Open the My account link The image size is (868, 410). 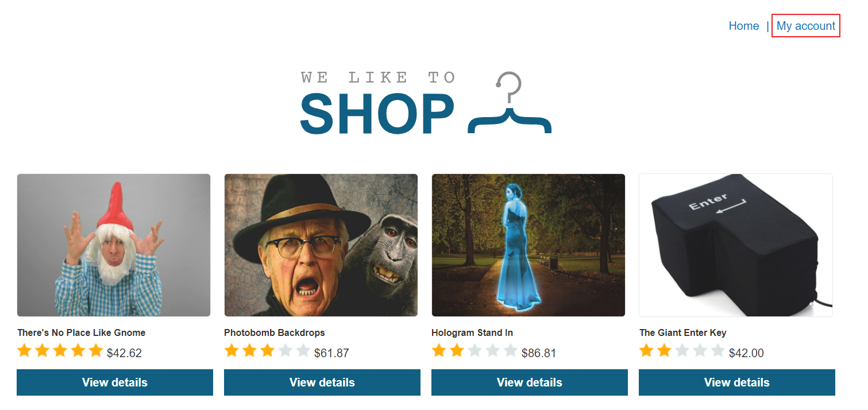click(806, 26)
